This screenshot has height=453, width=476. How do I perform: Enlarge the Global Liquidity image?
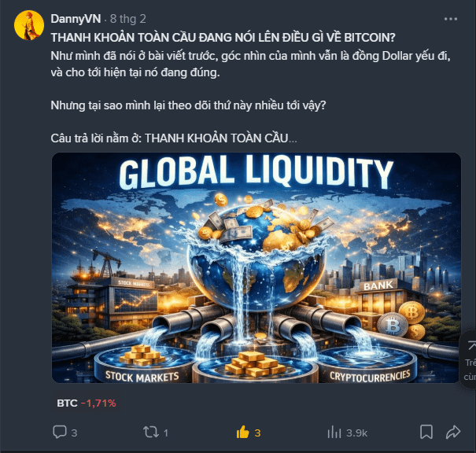[x=256, y=267]
